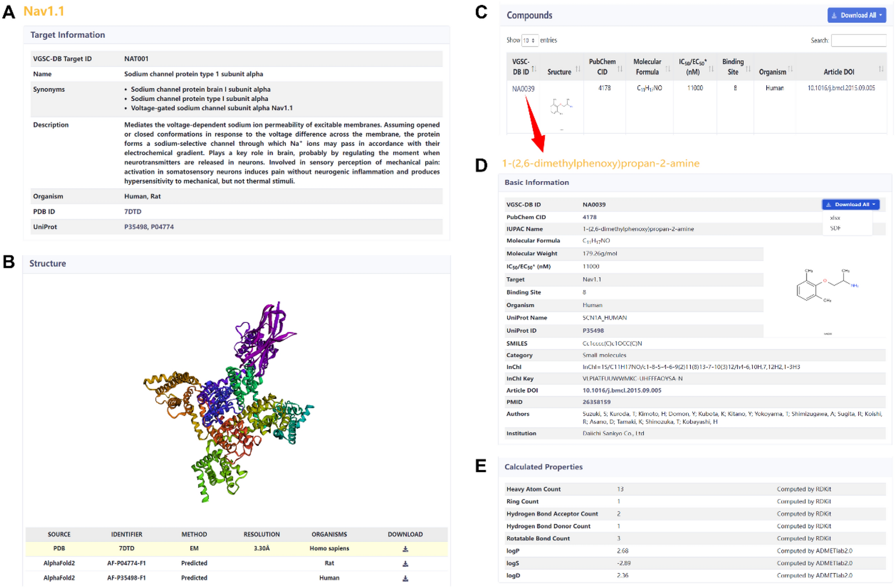
Task: Download the AF-P35498-F1 predicted structure
Action: pos(405,578)
